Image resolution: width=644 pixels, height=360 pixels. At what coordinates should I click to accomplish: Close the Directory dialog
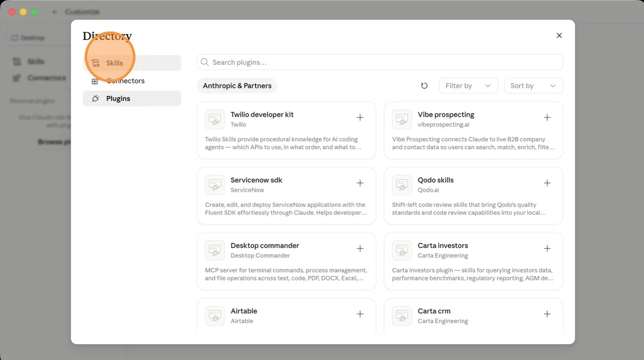pyautogui.click(x=559, y=35)
